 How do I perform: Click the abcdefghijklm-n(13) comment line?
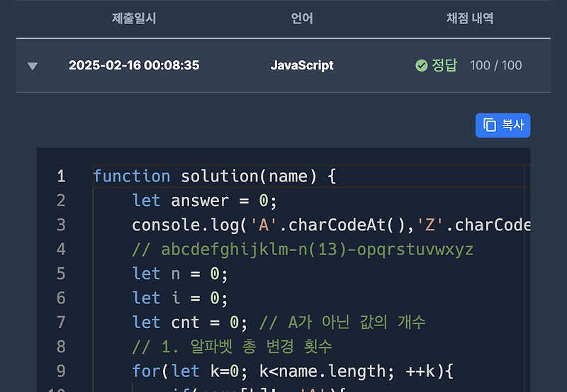pos(303,250)
